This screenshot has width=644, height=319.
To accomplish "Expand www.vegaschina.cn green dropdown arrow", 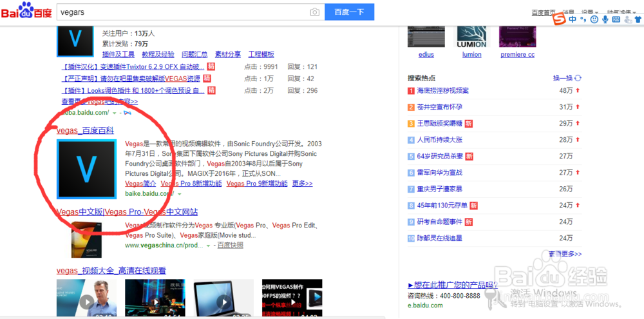I will pos(208,246).
